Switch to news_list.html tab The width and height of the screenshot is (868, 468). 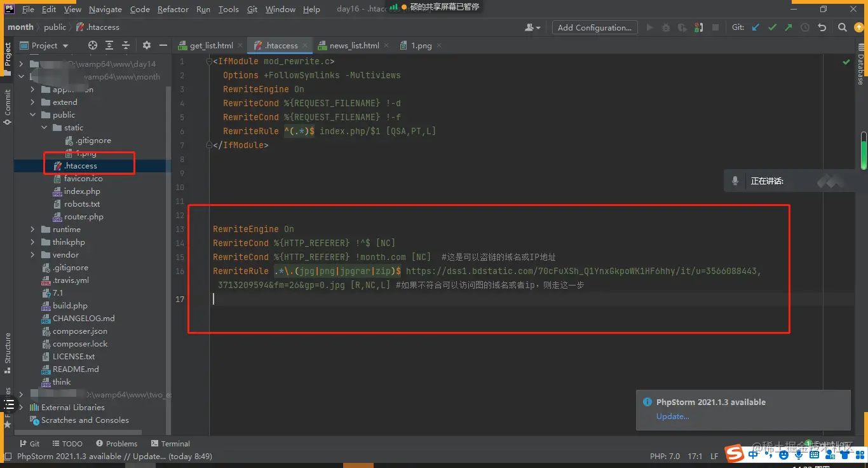[x=354, y=46]
